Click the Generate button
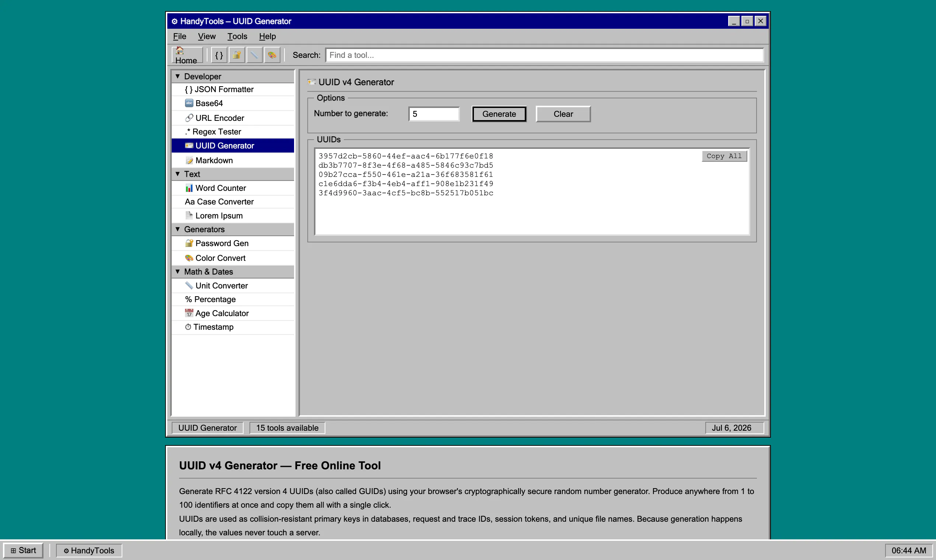 click(x=499, y=114)
